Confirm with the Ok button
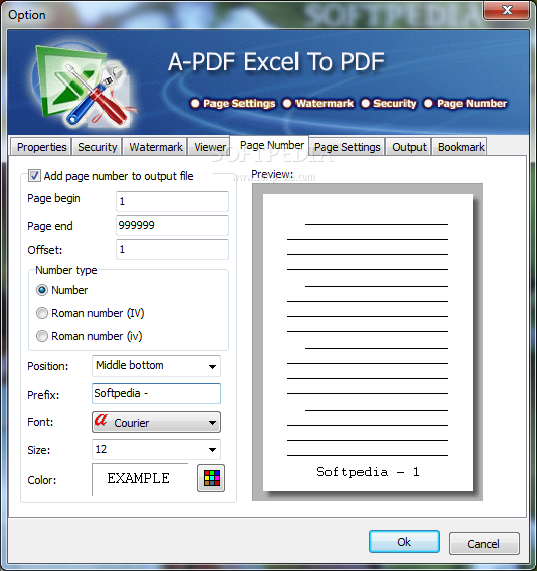Screen dimensions: 537x571 click(404, 542)
